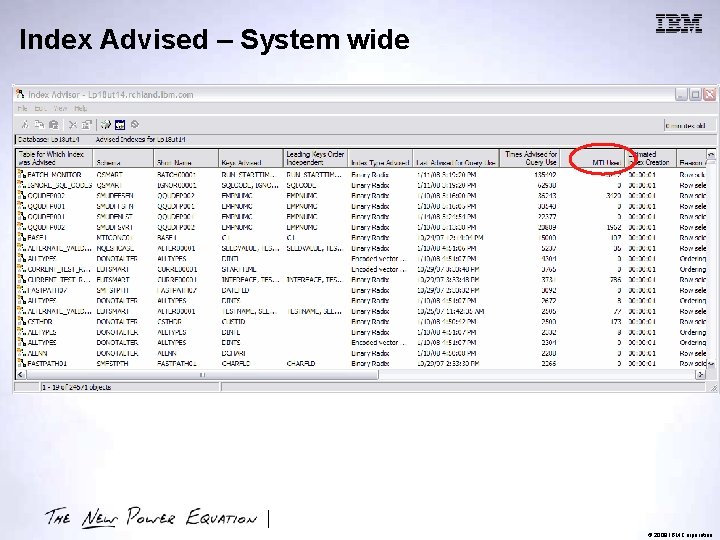Open the Edit menu
The height and width of the screenshot is (540, 720).
tap(40, 108)
